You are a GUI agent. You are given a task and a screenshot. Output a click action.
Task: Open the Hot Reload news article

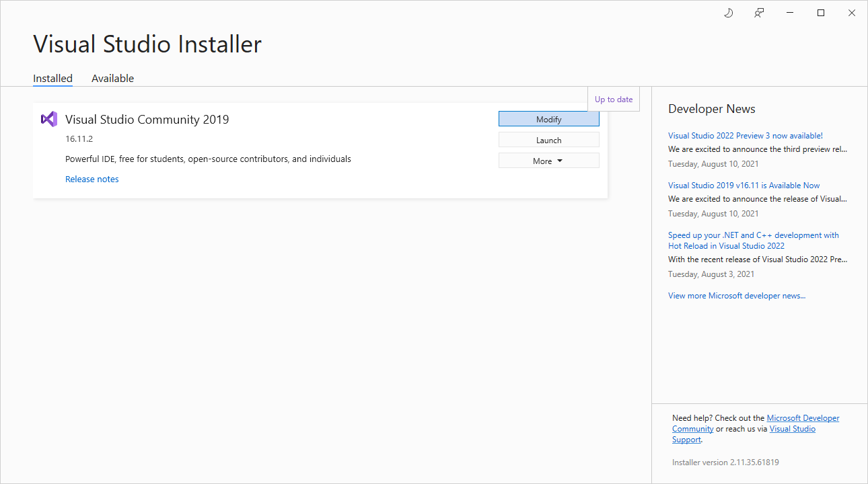point(753,240)
